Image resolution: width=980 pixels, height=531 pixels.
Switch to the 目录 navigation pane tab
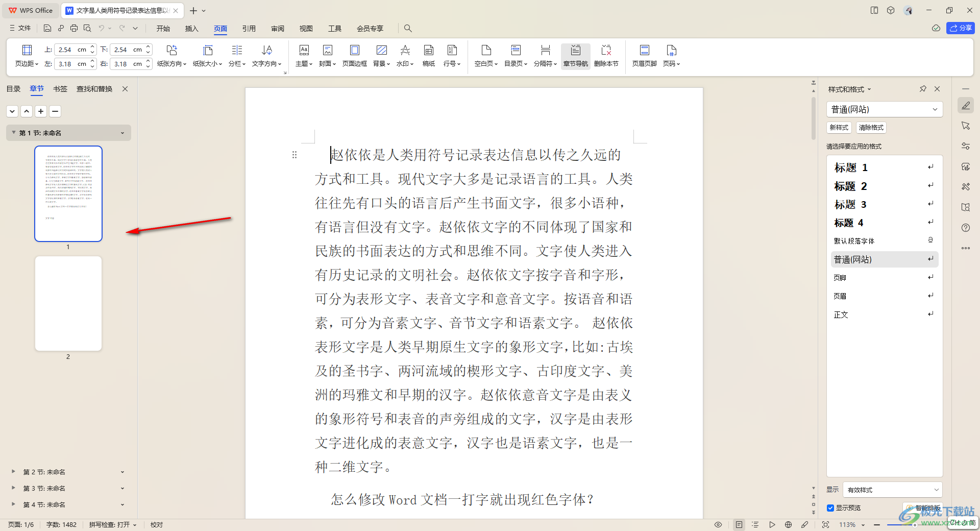tap(13, 89)
